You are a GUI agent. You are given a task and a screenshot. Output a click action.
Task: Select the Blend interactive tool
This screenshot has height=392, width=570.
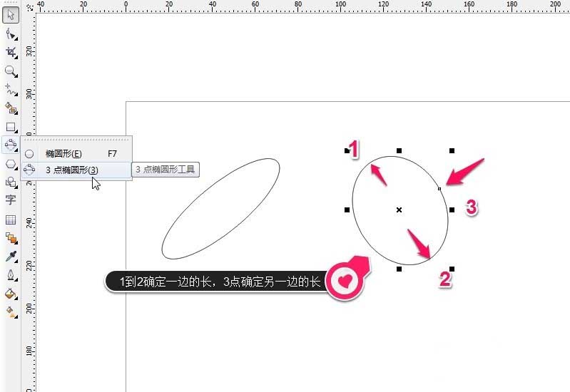click(x=11, y=238)
